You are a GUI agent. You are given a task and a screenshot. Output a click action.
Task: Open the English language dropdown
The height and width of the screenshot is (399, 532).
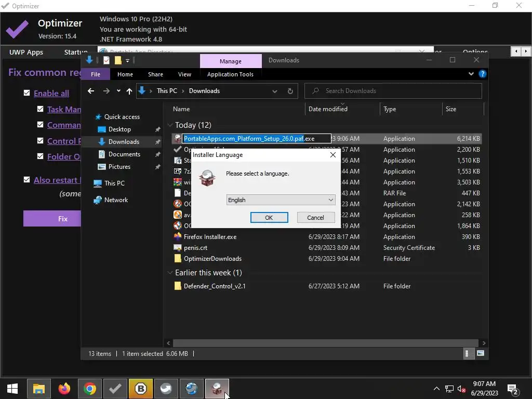[x=281, y=200]
